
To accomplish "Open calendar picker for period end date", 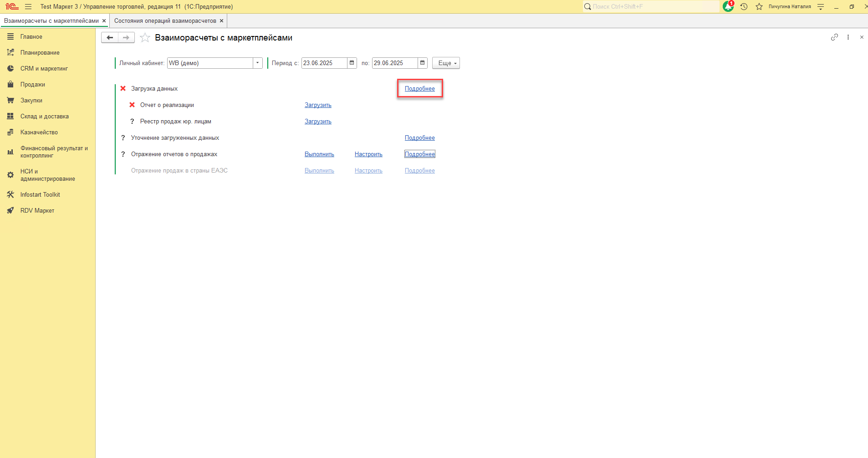I will tap(423, 63).
